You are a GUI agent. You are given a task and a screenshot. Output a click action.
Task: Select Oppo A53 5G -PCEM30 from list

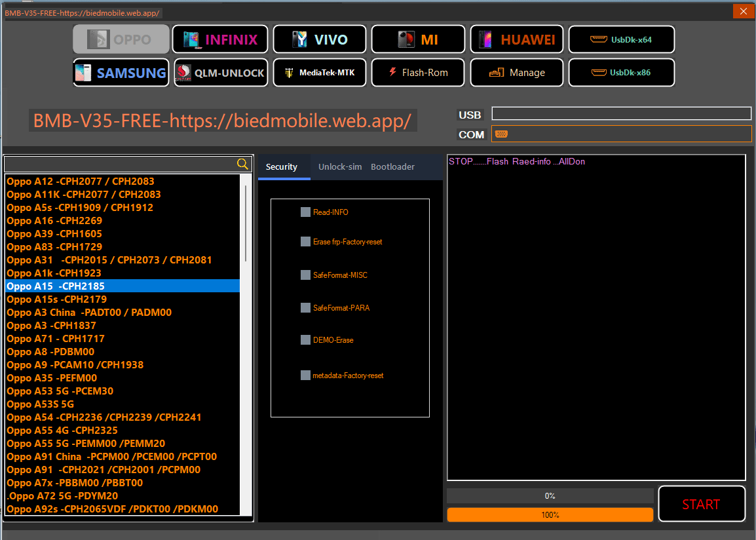coord(60,391)
